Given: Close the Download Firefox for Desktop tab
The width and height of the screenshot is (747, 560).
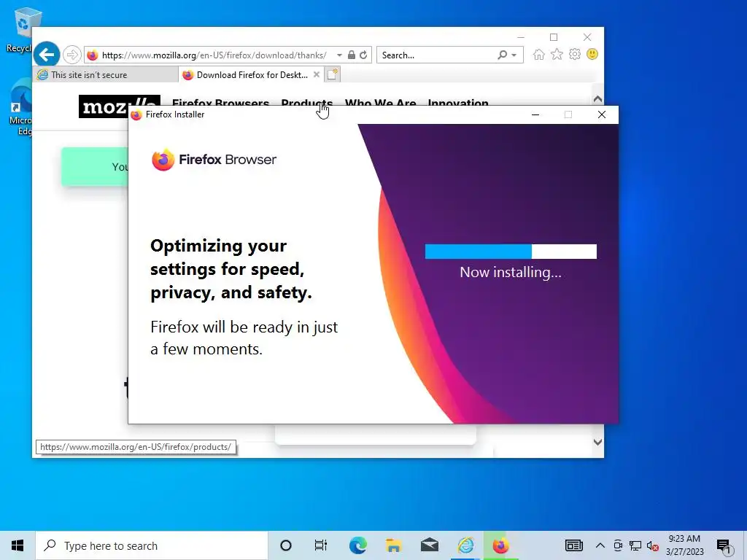Looking at the screenshot, I should tap(317, 75).
